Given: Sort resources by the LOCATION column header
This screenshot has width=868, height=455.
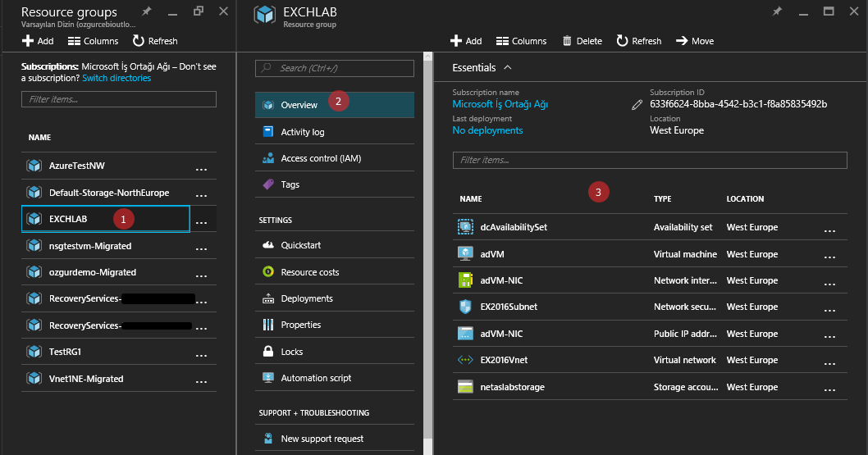Looking at the screenshot, I should [745, 199].
